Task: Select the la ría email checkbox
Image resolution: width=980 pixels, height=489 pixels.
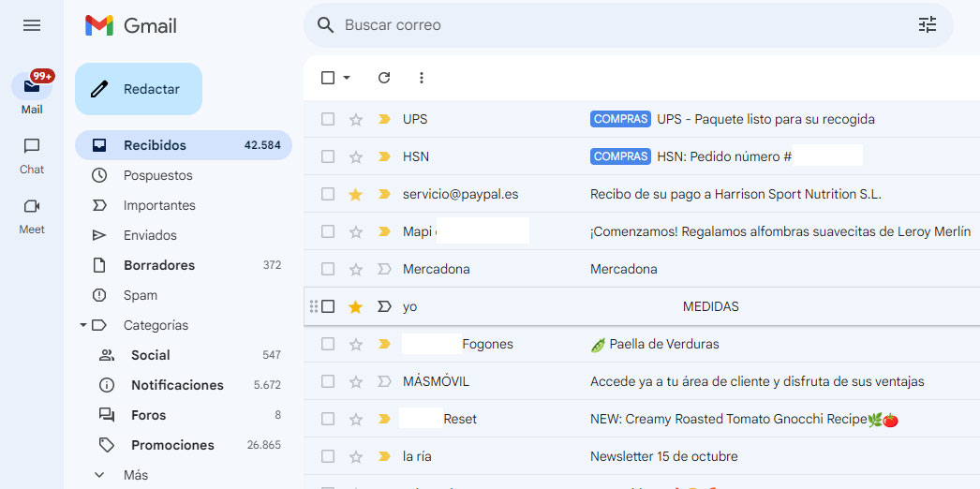Action: [x=328, y=456]
